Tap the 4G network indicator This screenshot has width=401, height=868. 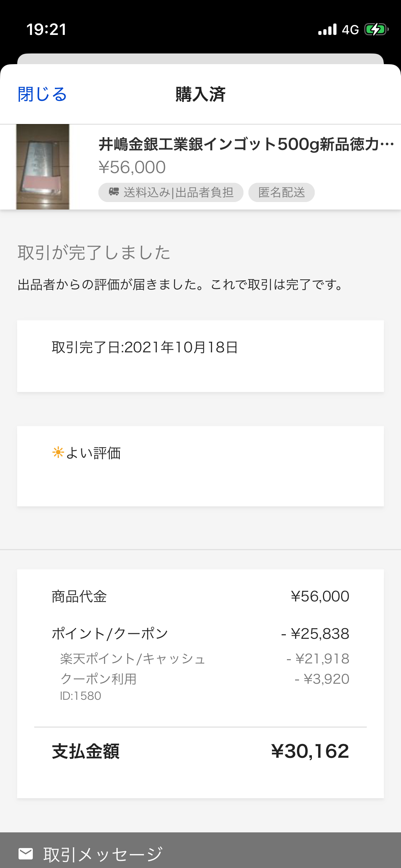[350, 30]
